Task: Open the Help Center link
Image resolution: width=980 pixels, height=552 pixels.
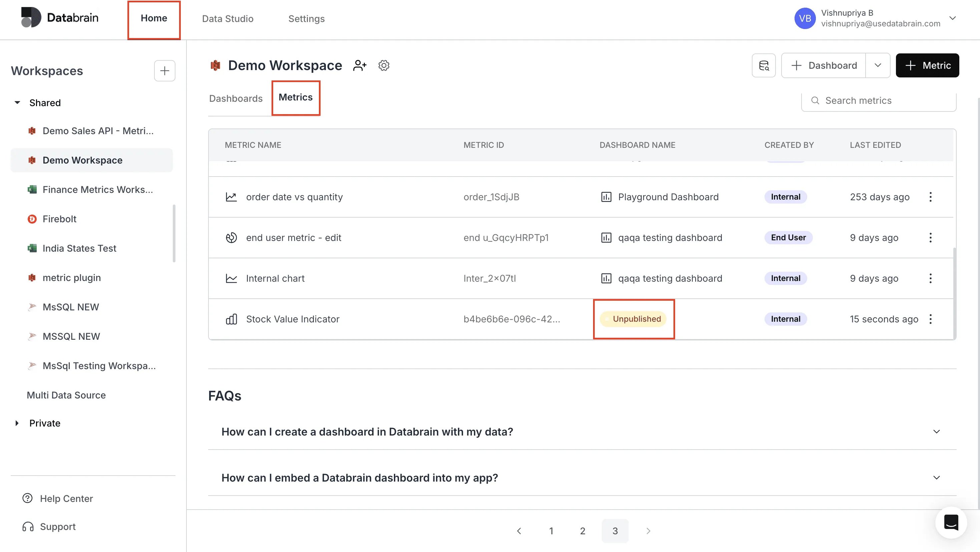Action: [58, 499]
